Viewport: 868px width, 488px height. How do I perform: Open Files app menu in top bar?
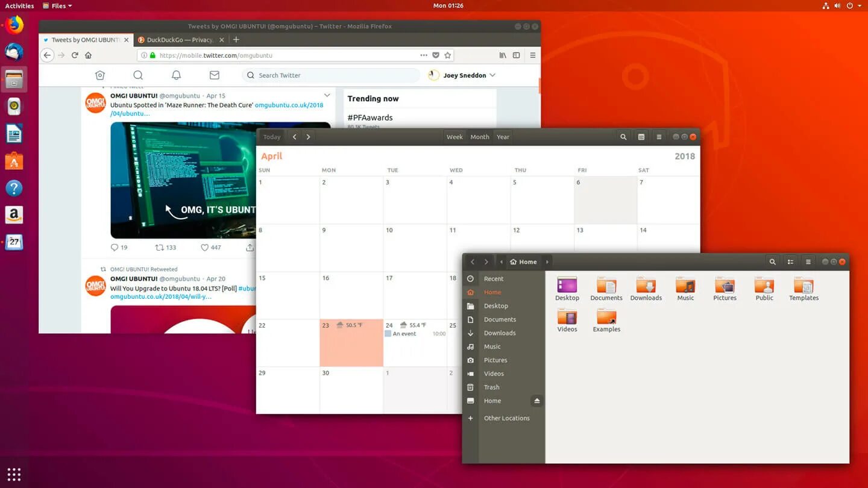tap(57, 5)
